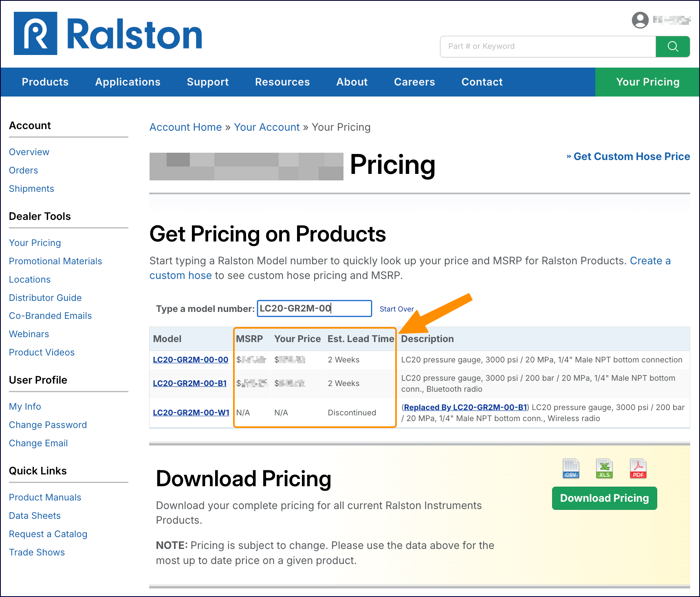
Task: Open My Info link
Action: tap(25, 406)
